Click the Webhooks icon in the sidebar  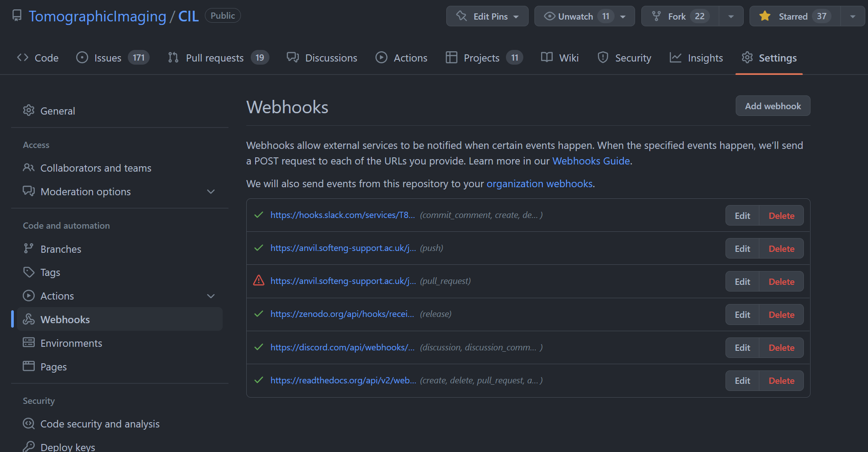pyautogui.click(x=29, y=319)
